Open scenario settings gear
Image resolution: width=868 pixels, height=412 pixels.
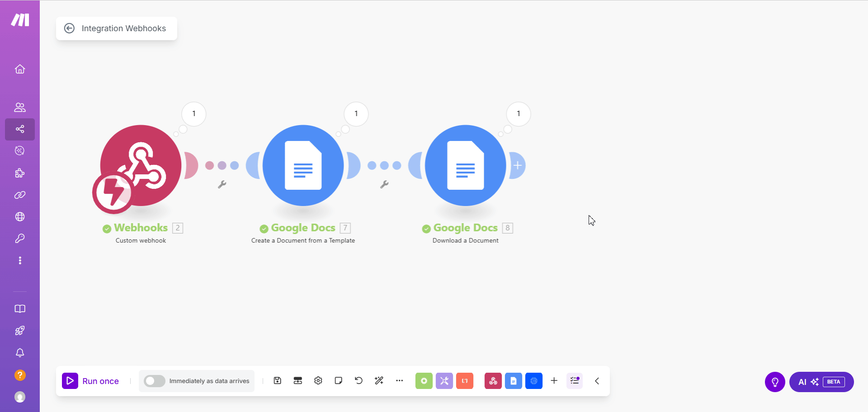click(x=318, y=381)
